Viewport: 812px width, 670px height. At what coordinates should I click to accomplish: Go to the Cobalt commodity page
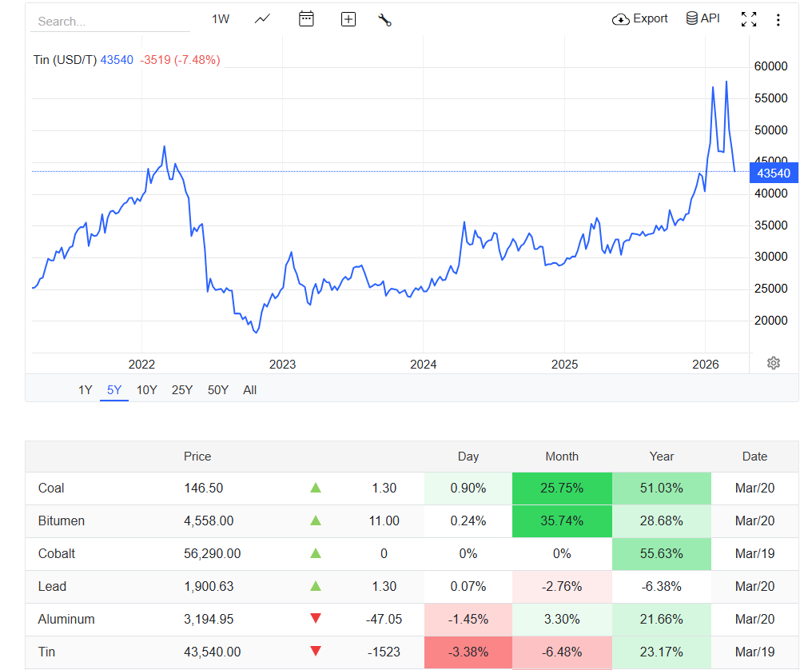[x=57, y=553]
